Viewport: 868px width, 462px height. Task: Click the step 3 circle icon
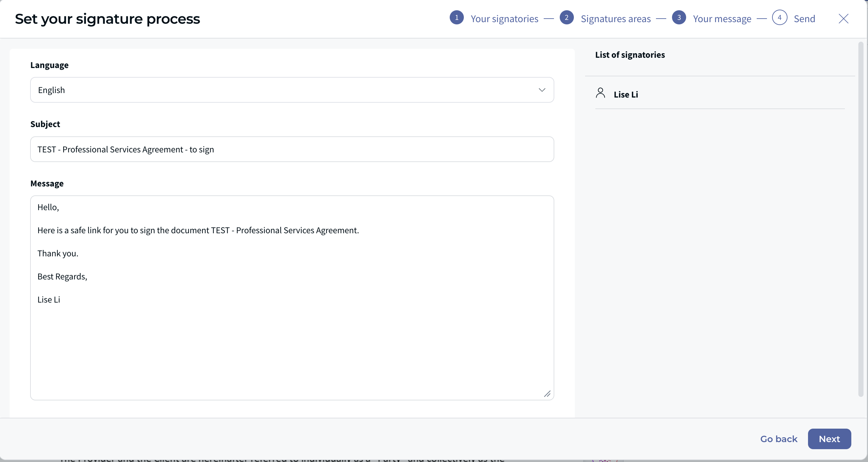click(x=679, y=18)
